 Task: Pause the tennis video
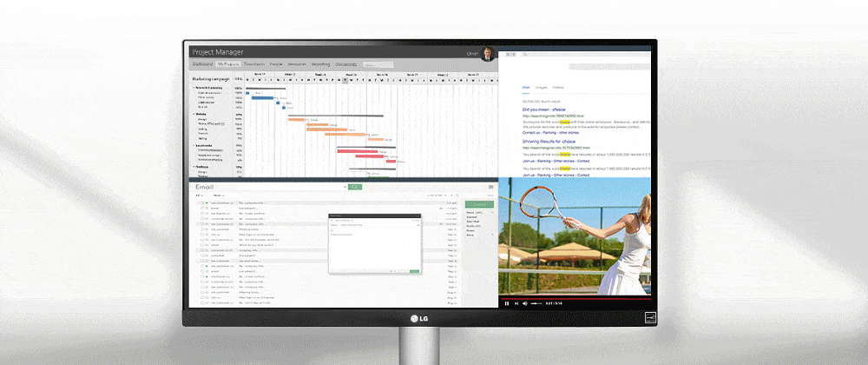pos(506,303)
